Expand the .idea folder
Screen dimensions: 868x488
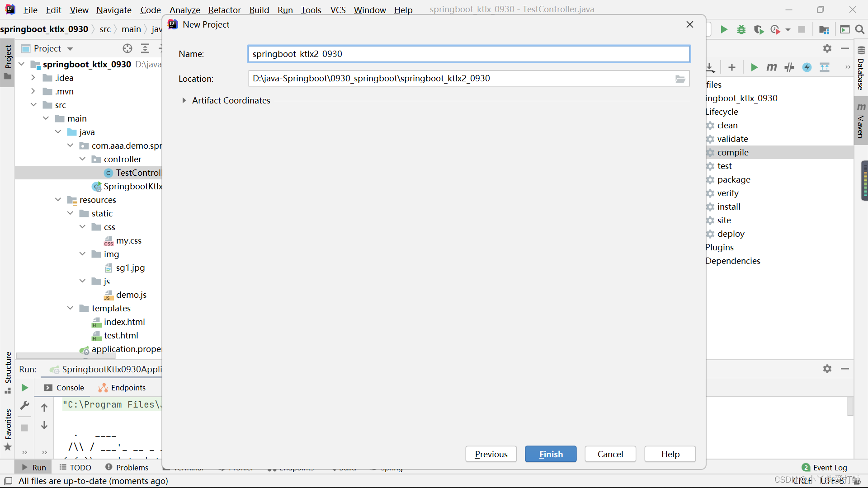[33, 78]
